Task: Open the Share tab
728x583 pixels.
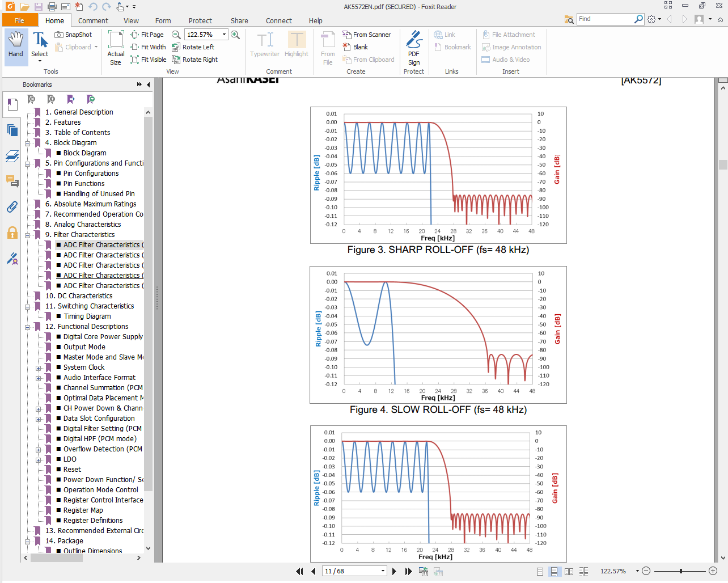Action: point(239,20)
